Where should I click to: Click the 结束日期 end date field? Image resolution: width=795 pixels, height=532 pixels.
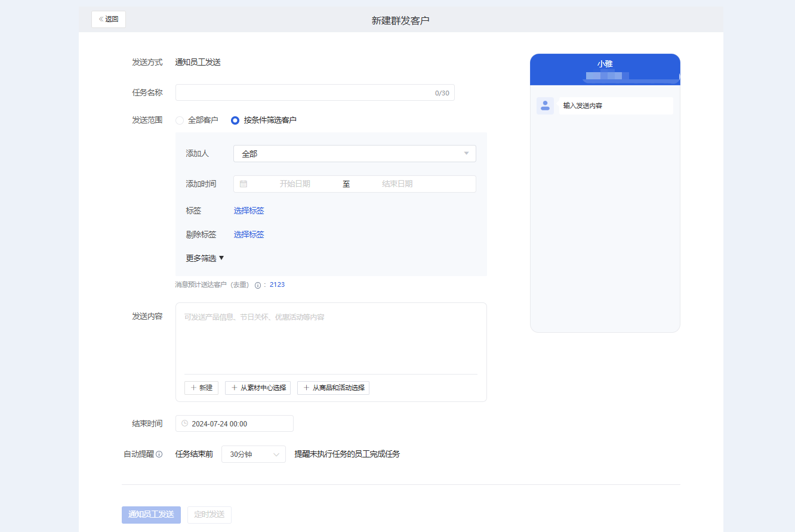pyautogui.click(x=397, y=184)
